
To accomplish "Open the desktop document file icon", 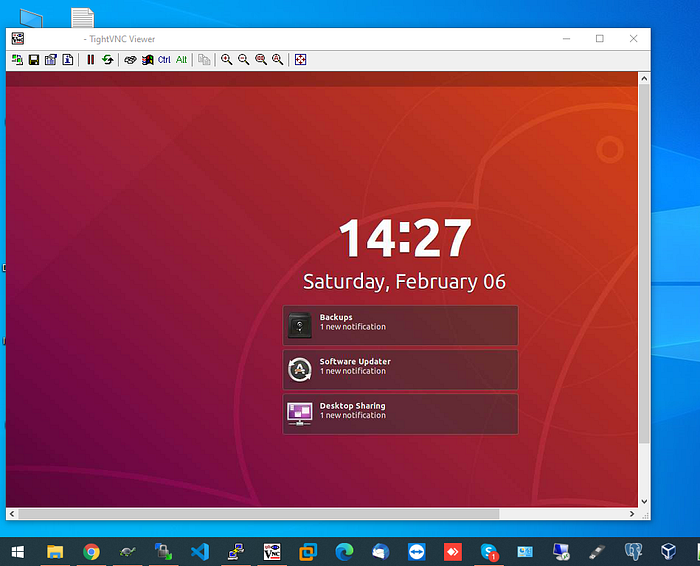I will pos(83,18).
